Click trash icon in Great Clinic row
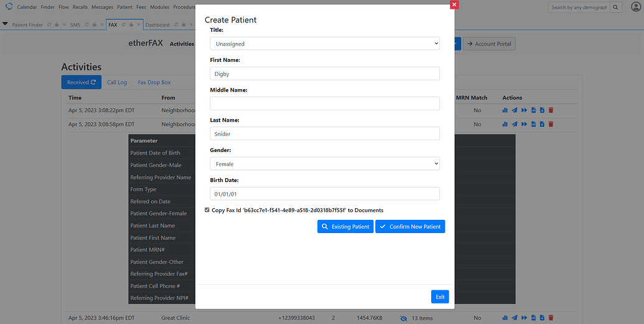 coord(551,317)
